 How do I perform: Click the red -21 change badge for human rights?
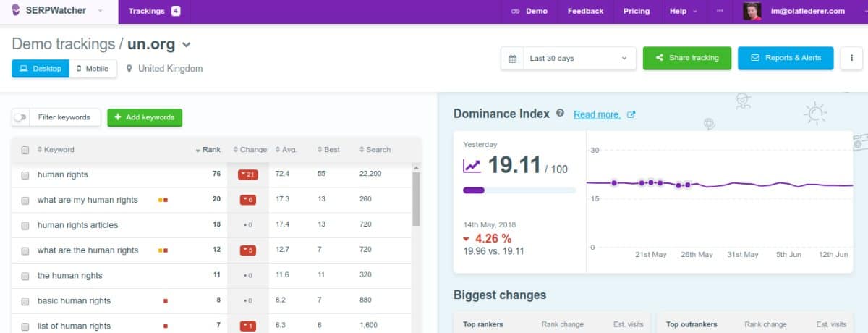(x=248, y=174)
